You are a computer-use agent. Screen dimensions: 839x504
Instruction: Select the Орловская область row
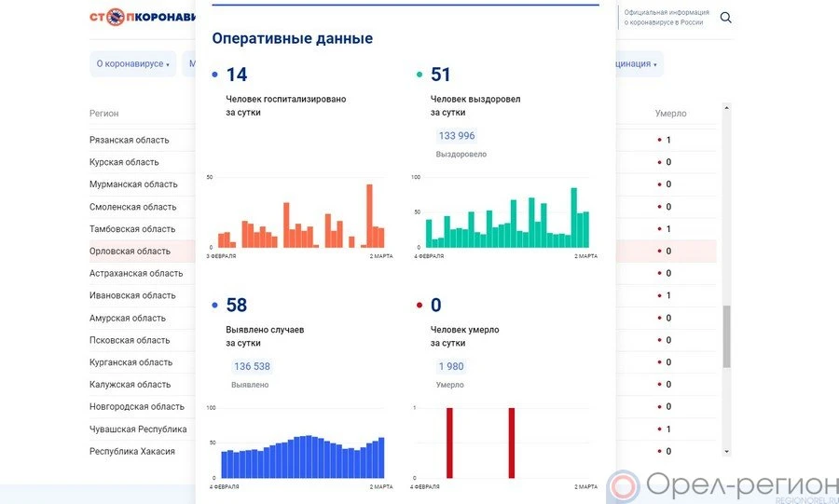tap(130, 252)
